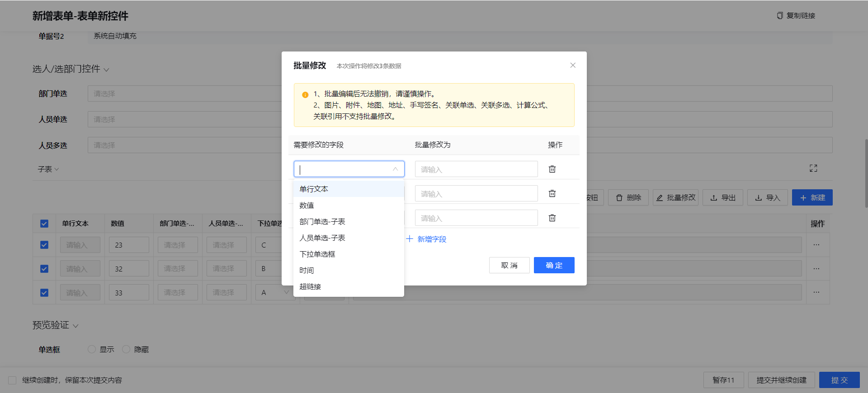Delete the first field row via trash icon
Screen dimensions: 868x393
552,169
